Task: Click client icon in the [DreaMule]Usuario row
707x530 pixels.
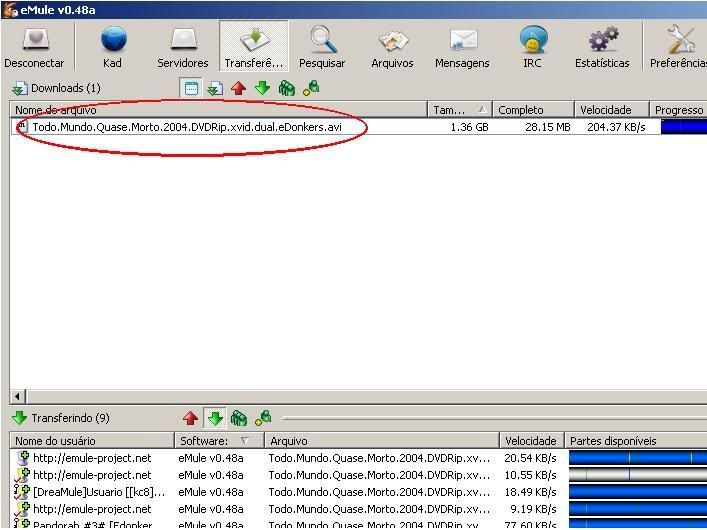Action: click(22, 492)
